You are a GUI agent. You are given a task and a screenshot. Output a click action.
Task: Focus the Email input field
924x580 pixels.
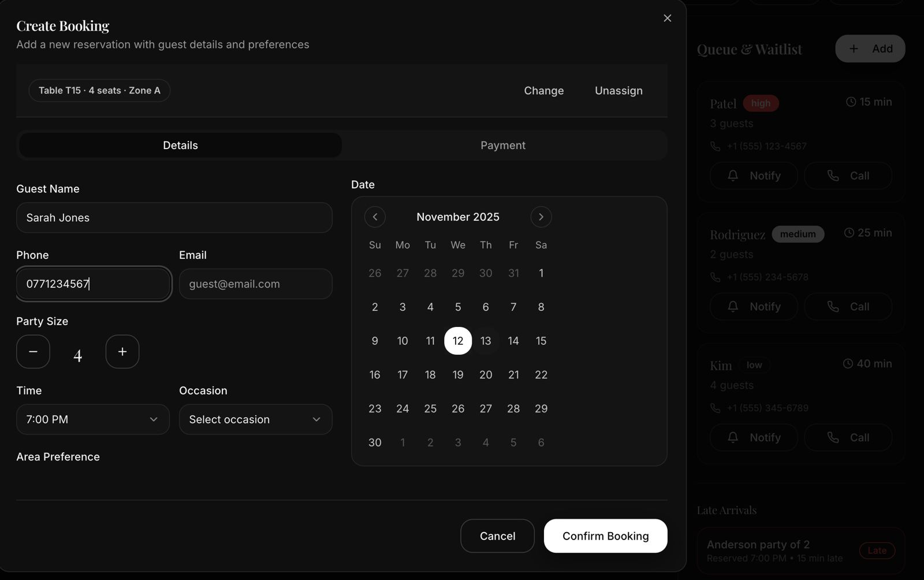pyautogui.click(x=255, y=284)
